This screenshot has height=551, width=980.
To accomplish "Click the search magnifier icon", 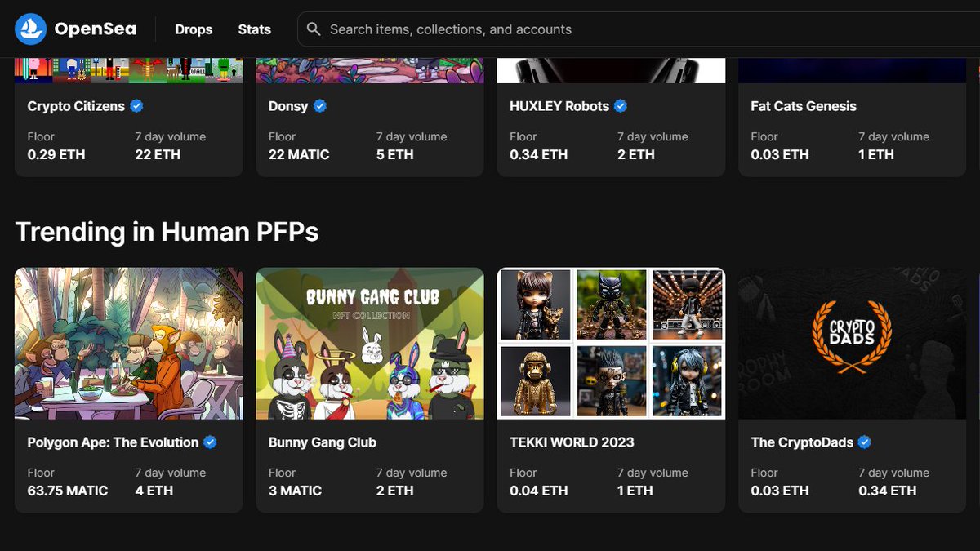I will pyautogui.click(x=314, y=29).
